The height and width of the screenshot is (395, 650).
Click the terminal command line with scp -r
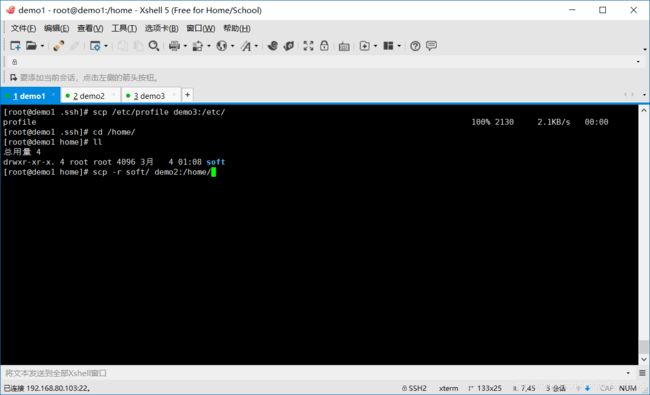click(109, 172)
